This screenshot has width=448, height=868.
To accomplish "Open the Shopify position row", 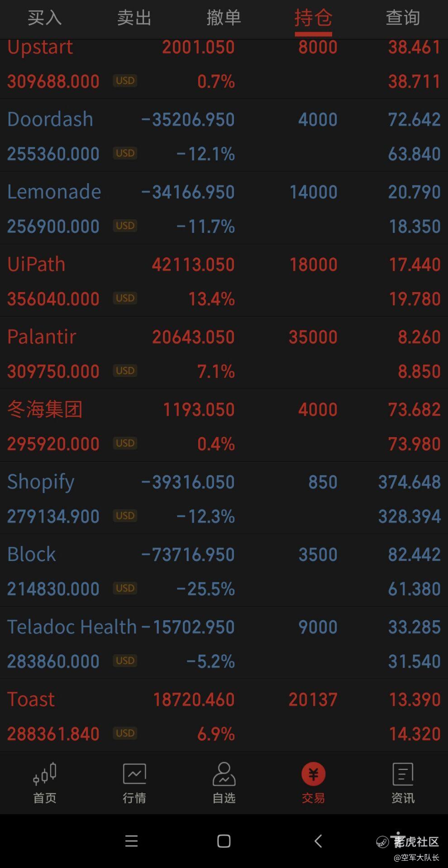I will [x=224, y=499].
